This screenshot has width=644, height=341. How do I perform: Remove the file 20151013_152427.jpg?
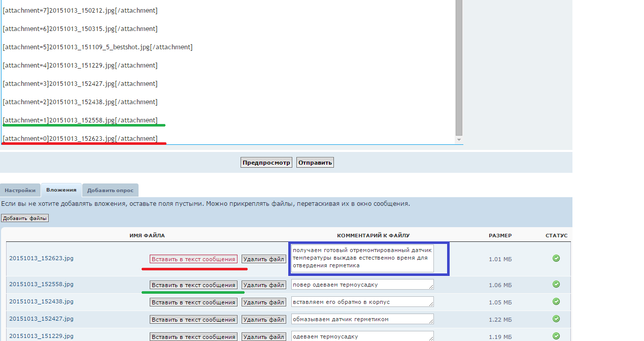click(264, 320)
